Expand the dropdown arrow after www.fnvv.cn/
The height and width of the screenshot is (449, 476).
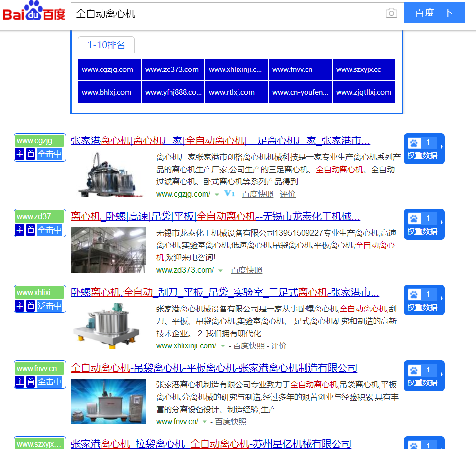pos(204,422)
